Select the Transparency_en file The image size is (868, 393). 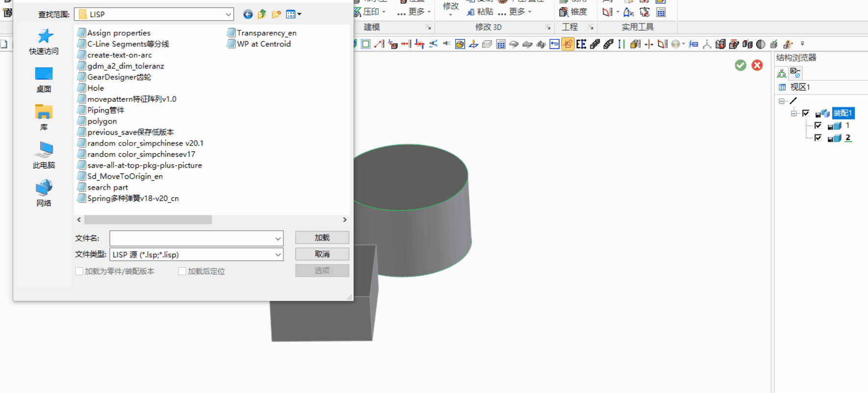(262, 33)
